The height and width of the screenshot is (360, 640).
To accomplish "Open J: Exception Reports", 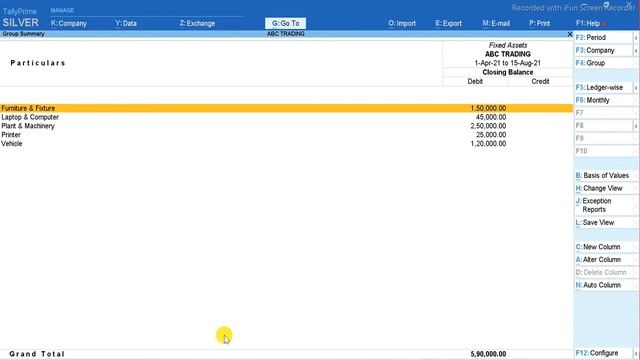I will pyautogui.click(x=605, y=205).
